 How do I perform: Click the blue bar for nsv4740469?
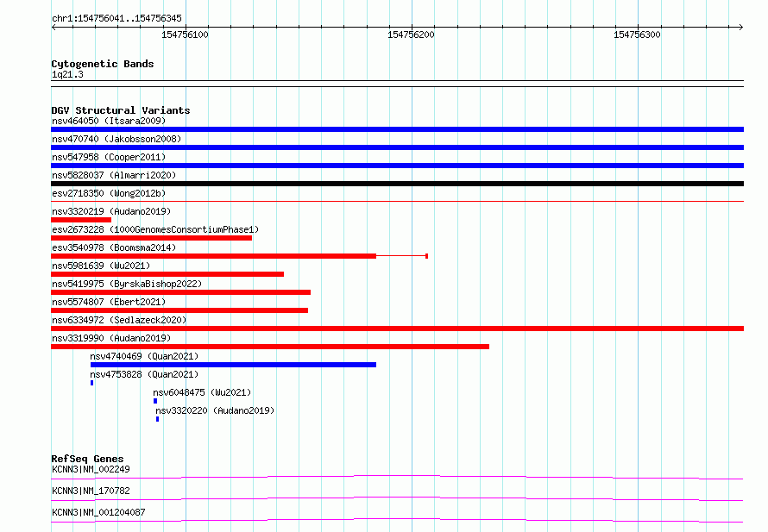pos(233,365)
